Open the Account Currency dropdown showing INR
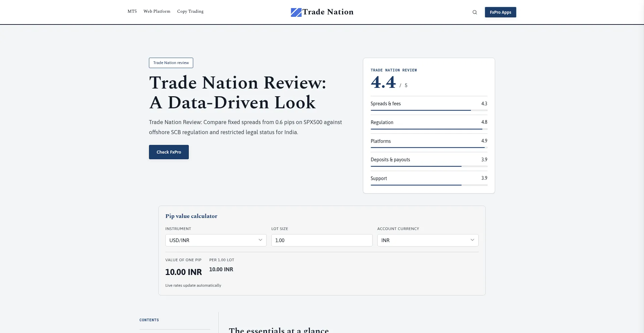Screen dimensions: 644x333 [428, 240]
